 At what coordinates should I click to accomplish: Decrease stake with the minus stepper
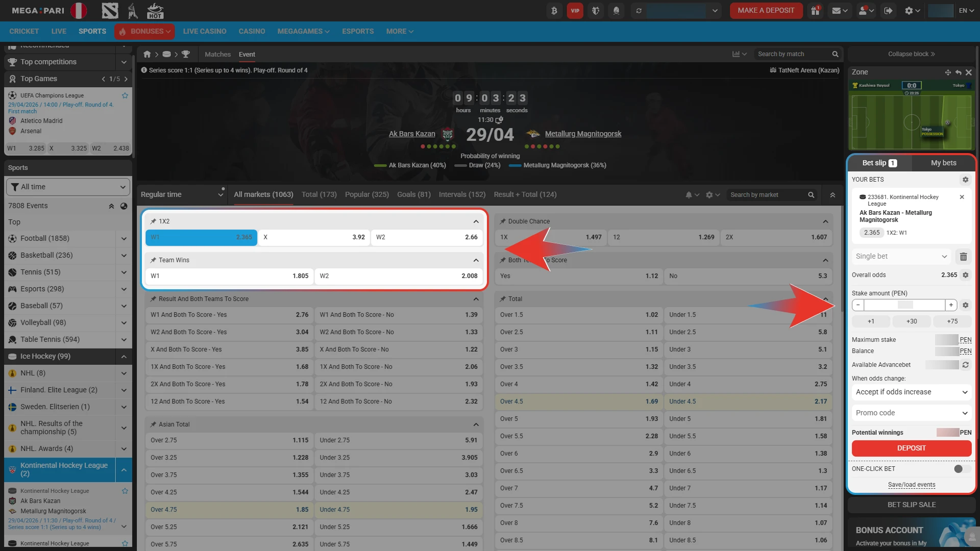click(858, 305)
